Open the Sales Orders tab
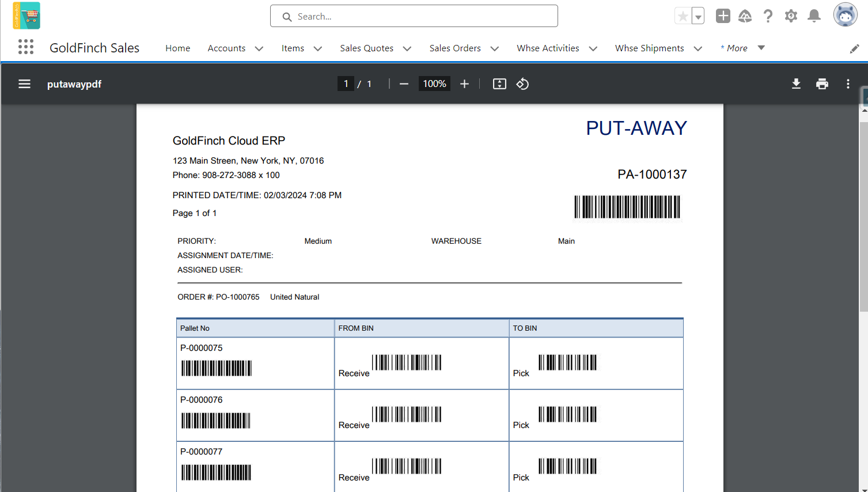This screenshot has height=492, width=868. tap(455, 48)
